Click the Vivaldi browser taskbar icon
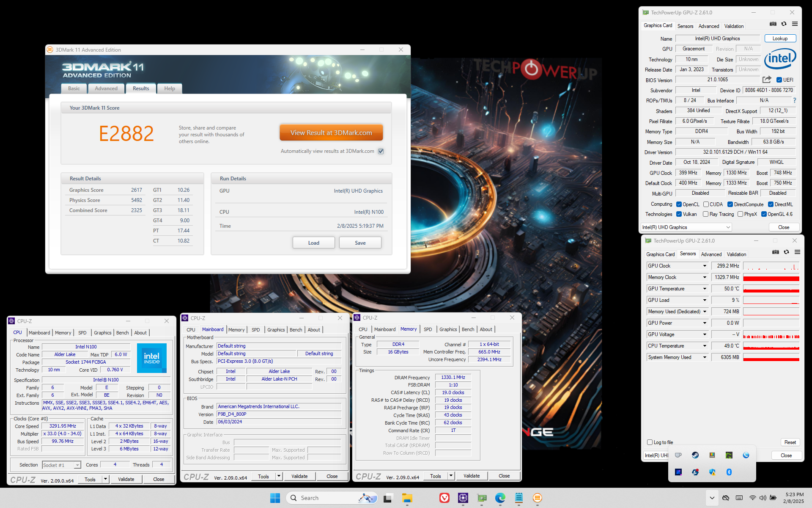 444,498
